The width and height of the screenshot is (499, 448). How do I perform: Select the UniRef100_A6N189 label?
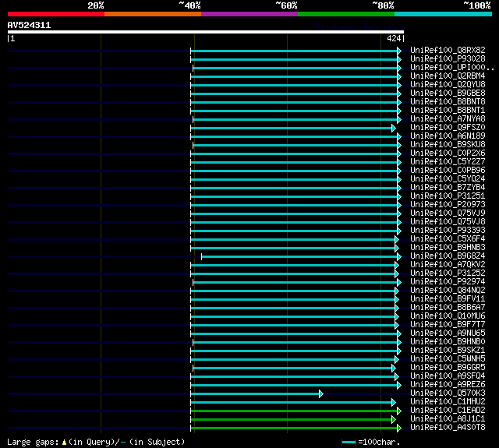coord(448,136)
